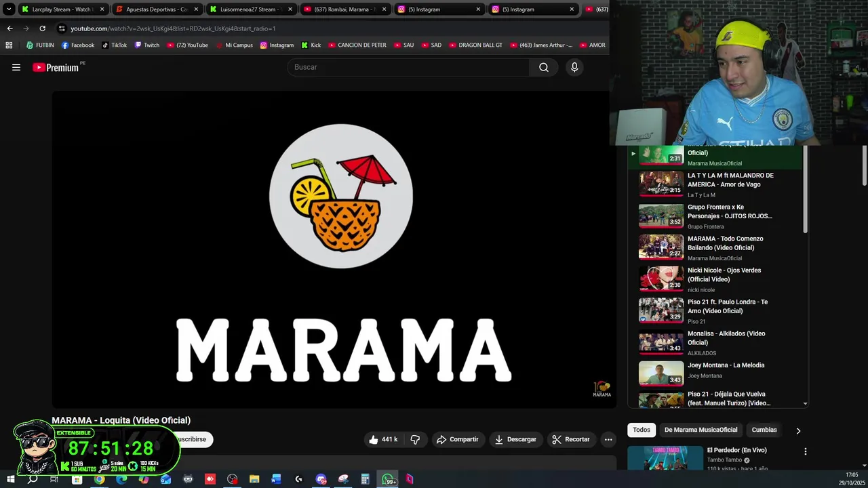The height and width of the screenshot is (488, 868).
Task: Open Windows Start menu
Action: click(x=10, y=479)
